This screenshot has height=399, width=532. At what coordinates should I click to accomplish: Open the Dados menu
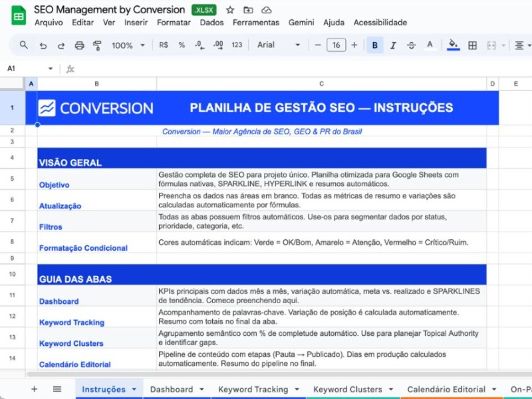211,22
